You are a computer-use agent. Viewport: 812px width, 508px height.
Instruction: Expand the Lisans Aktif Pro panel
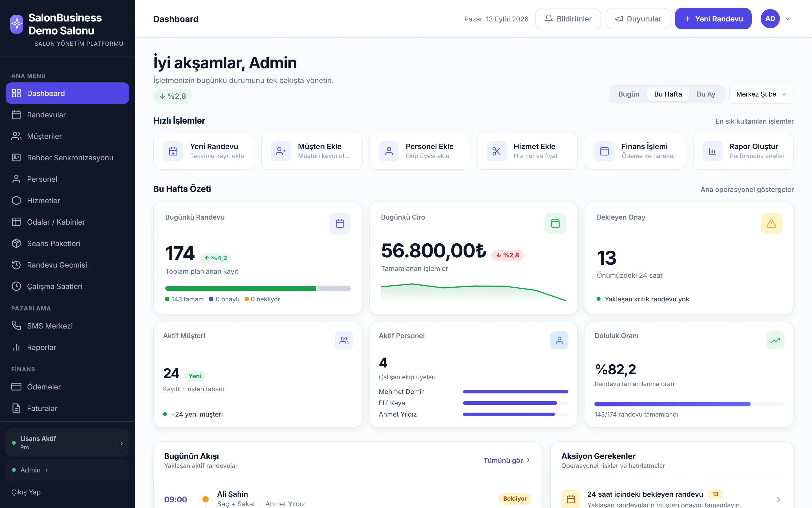(x=67, y=443)
